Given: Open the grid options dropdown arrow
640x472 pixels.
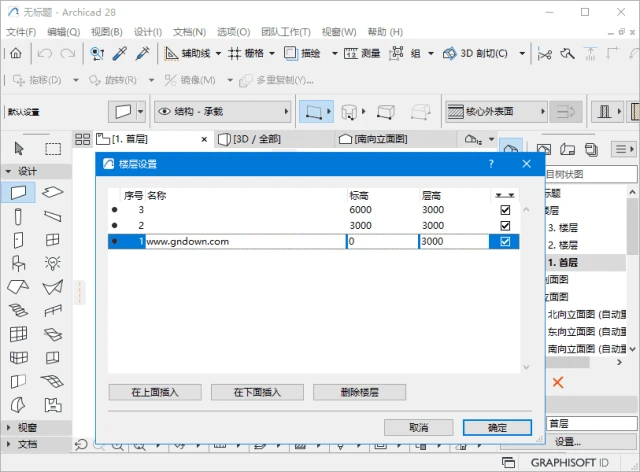Looking at the screenshot, I should coord(272,53).
